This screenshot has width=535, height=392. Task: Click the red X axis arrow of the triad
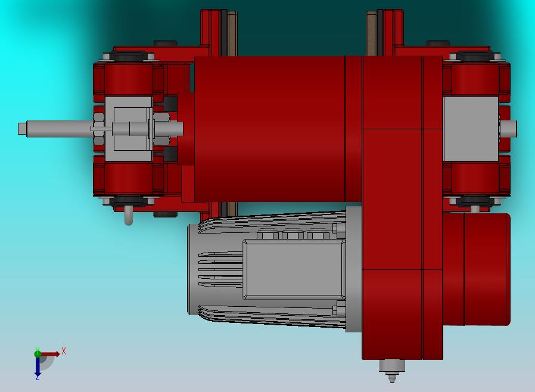[51, 354]
